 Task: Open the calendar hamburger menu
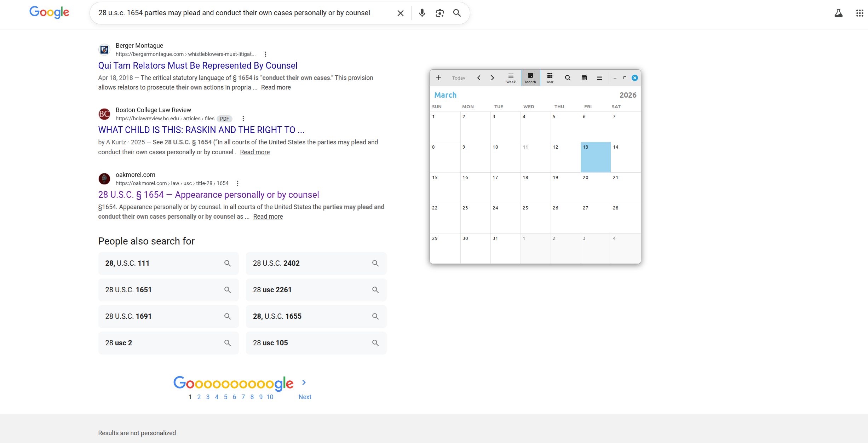600,78
